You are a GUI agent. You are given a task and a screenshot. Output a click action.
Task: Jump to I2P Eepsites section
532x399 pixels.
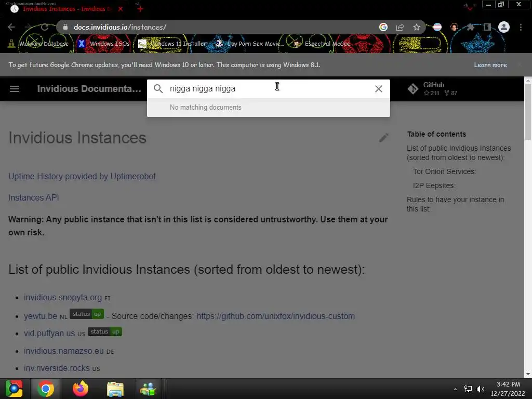(x=434, y=185)
